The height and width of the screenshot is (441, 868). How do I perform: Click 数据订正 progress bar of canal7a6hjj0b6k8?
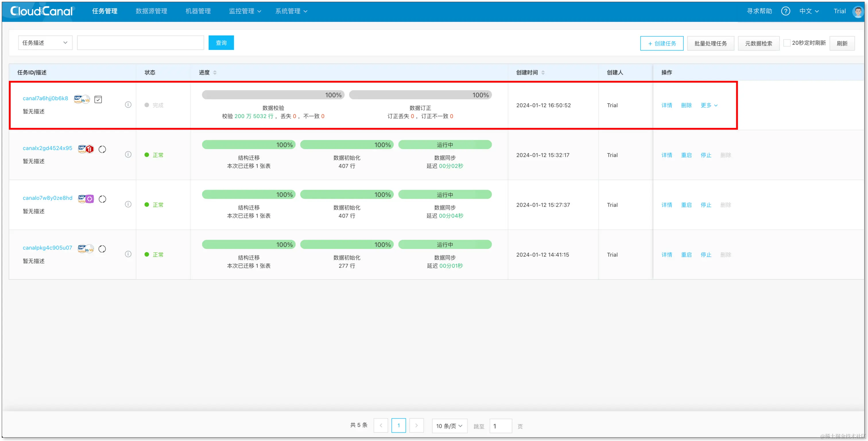click(421, 95)
